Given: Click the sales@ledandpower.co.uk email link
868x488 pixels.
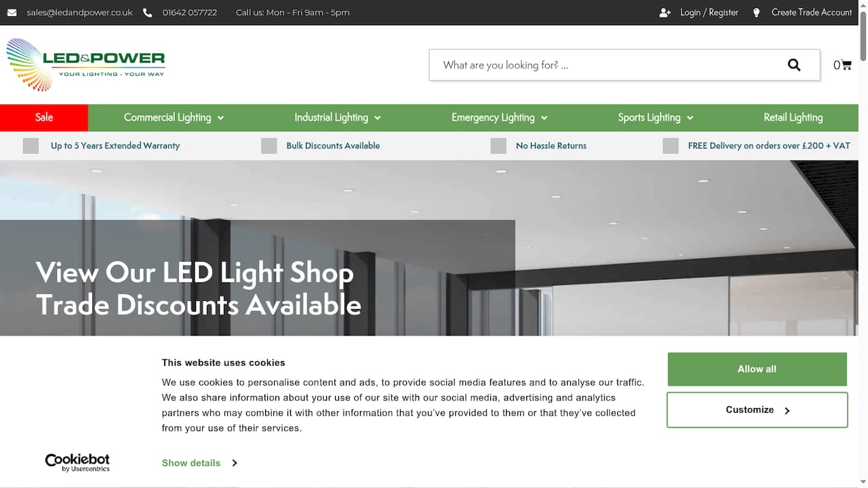Looking at the screenshot, I should [79, 12].
